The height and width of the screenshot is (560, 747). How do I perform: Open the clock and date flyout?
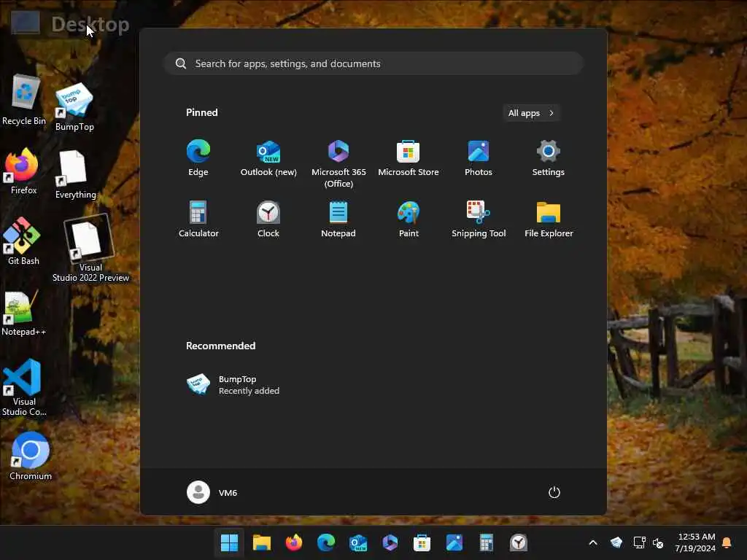(695, 542)
